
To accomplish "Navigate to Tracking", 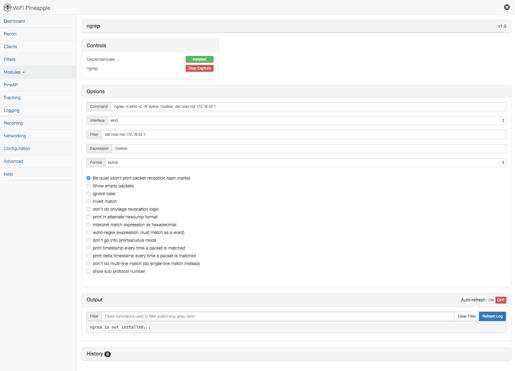I will 12,97.
